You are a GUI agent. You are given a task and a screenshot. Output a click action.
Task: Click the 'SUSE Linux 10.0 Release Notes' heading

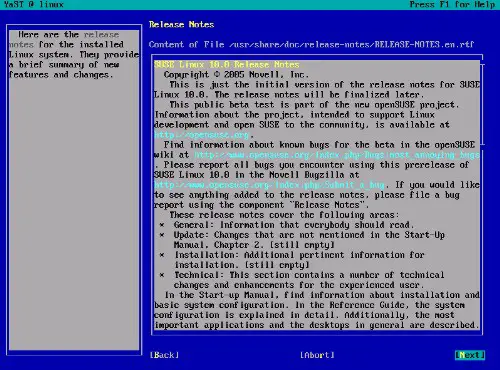pos(227,65)
